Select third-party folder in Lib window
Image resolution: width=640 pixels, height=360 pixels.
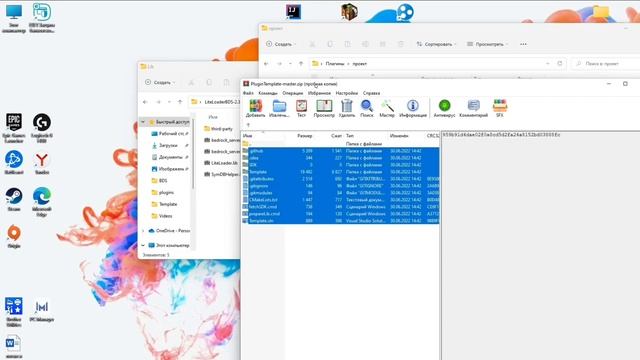click(218, 129)
